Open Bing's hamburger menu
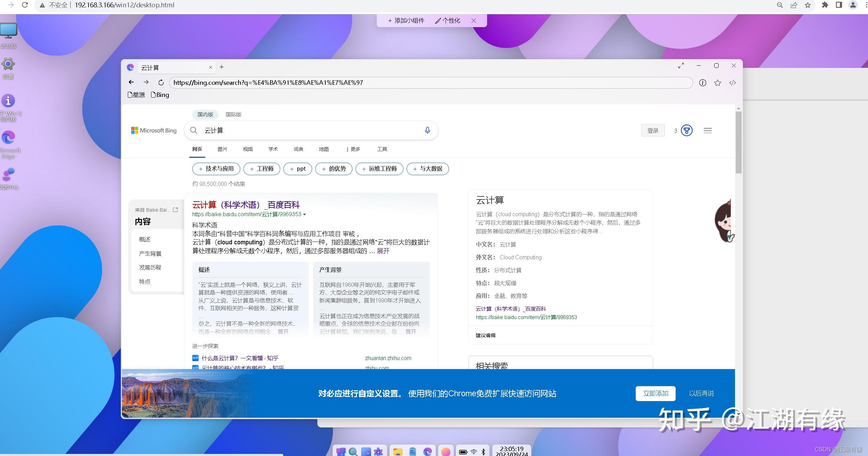868x456 pixels. pyautogui.click(x=708, y=130)
